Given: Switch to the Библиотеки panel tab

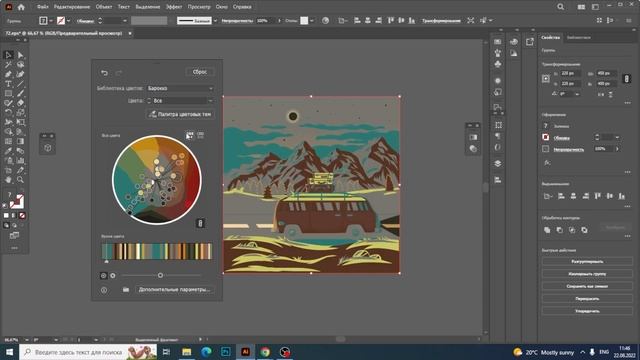Looking at the screenshot, I should [x=578, y=38].
